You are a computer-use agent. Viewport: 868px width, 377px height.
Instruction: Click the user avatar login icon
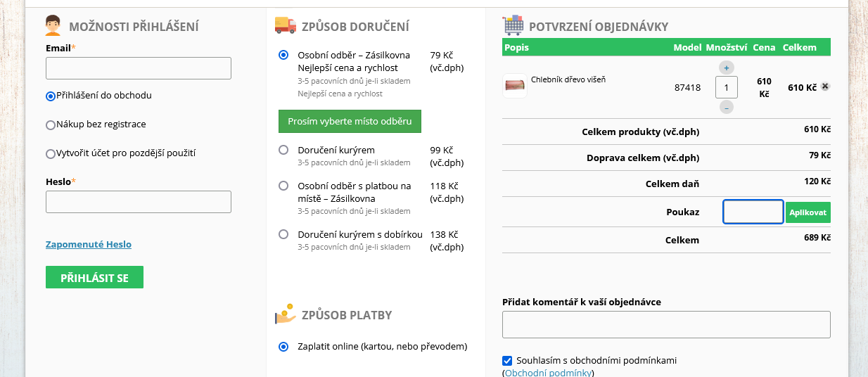(53, 25)
